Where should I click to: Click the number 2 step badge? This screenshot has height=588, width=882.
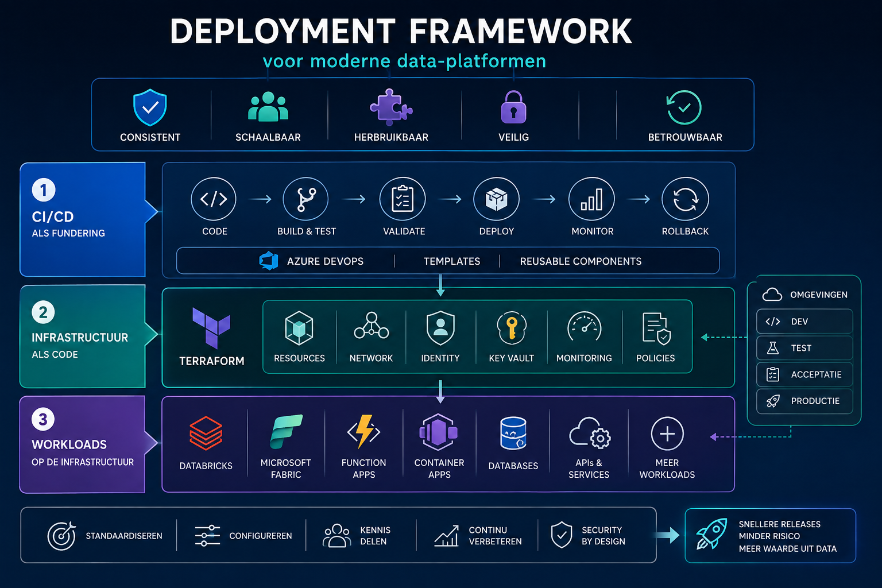coord(44,312)
